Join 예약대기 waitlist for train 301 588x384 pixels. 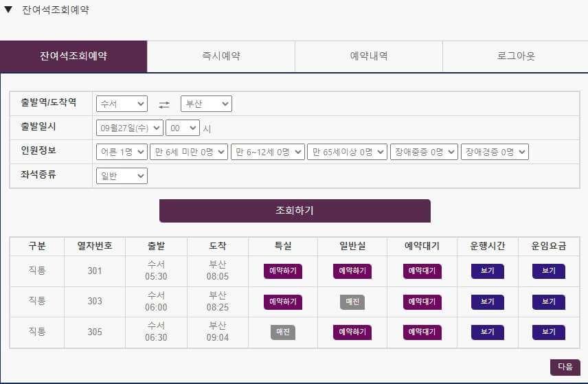[422, 271]
